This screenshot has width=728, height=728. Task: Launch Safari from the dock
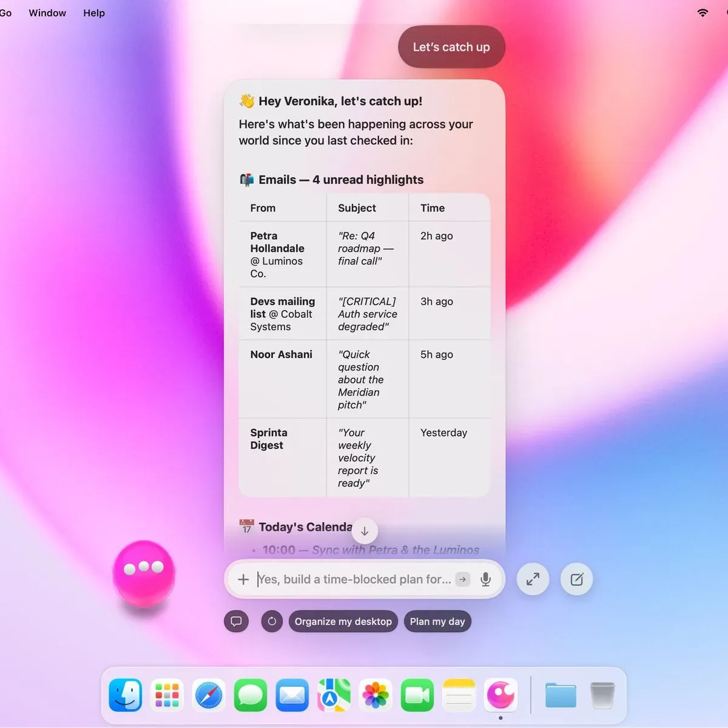click(209, 695)
